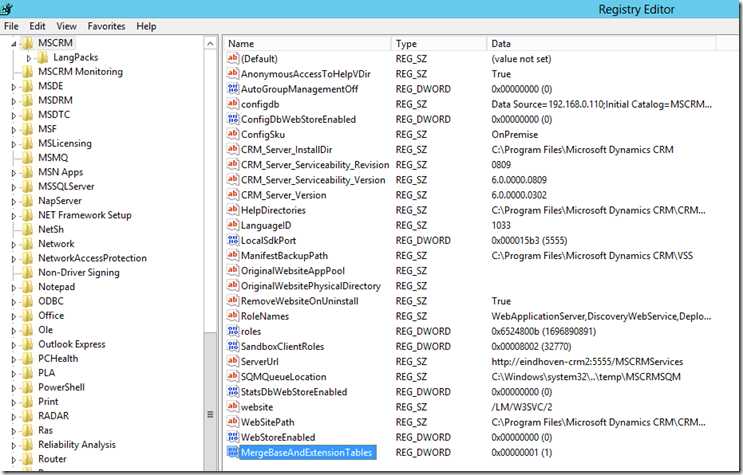Select the NetSh registry key
Image resolution: width=743 pixels, height=475 pixels.
click(51, 229)
